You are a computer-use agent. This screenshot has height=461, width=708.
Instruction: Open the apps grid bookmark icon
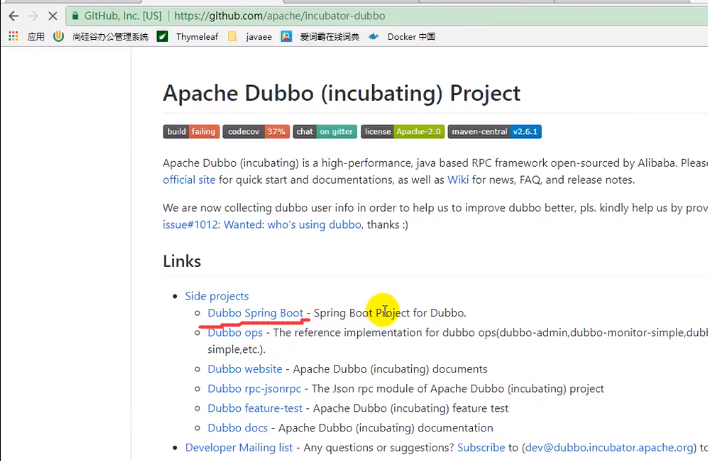(13, 37)
